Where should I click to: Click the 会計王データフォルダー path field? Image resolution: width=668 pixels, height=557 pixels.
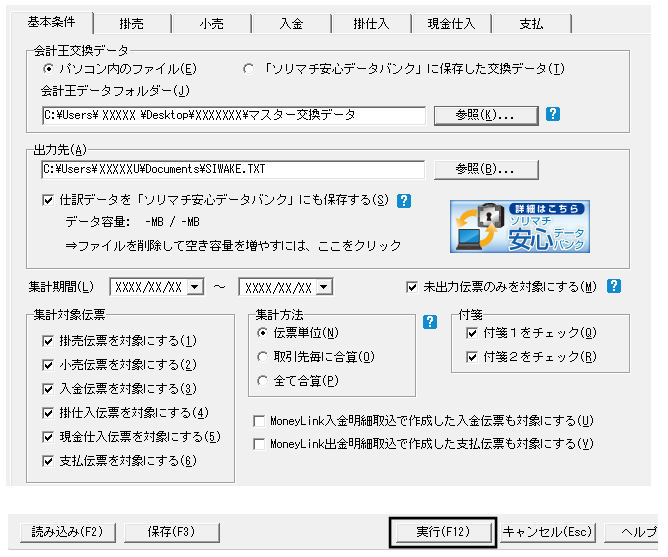[x=233, y=115]
